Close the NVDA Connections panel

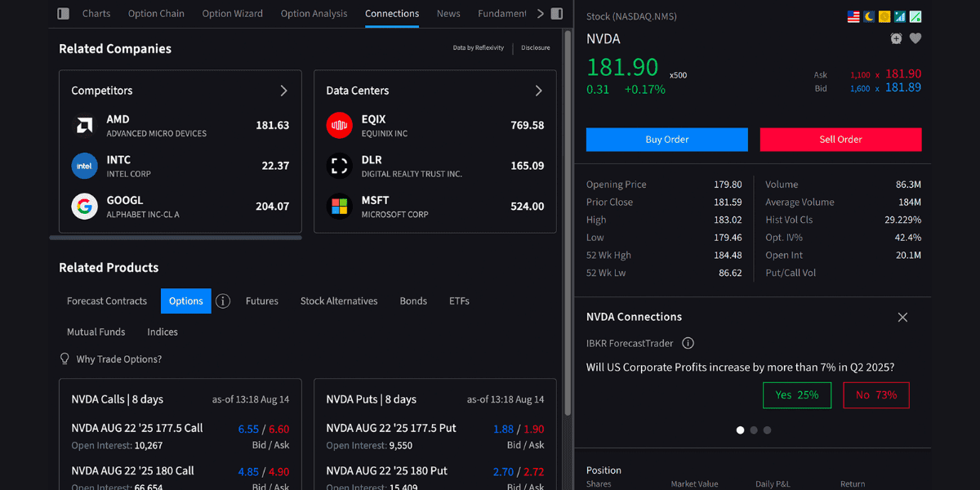[902, 317]
